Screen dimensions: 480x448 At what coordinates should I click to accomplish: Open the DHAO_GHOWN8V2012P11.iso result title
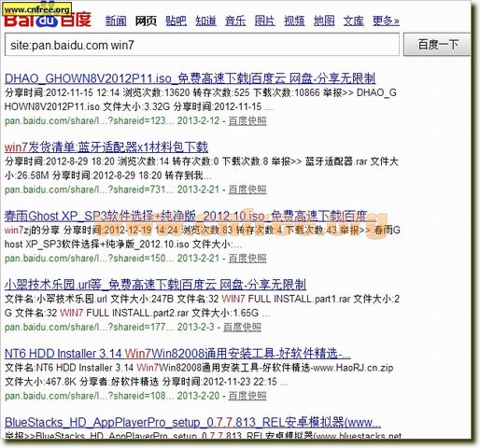point(190,78)
